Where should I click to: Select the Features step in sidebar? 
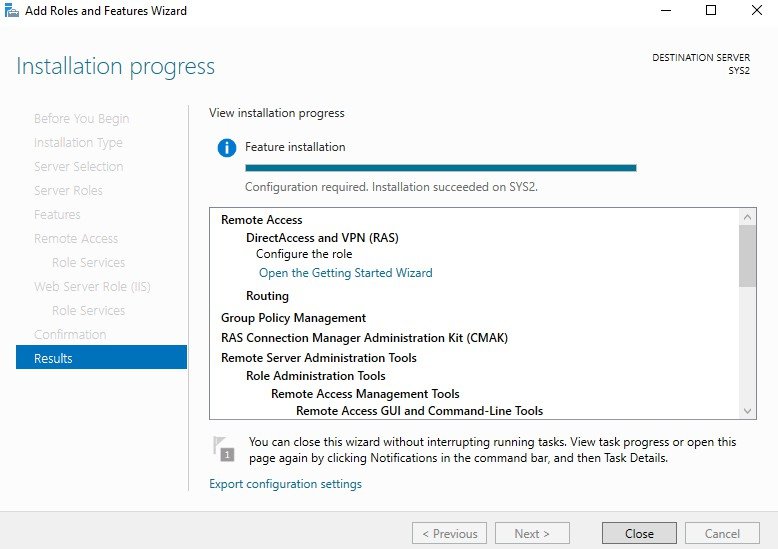pos(57,214)
